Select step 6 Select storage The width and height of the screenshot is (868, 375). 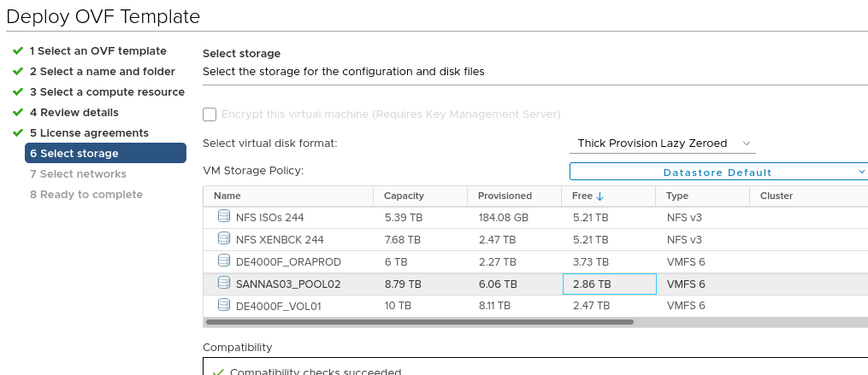105,153
